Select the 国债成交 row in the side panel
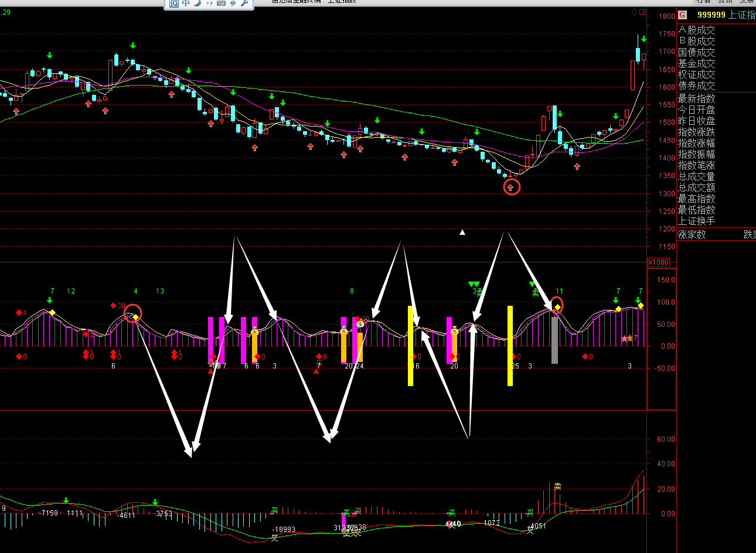Image resolution: width=756 pixels, height=553 pixels. point(697,53)
